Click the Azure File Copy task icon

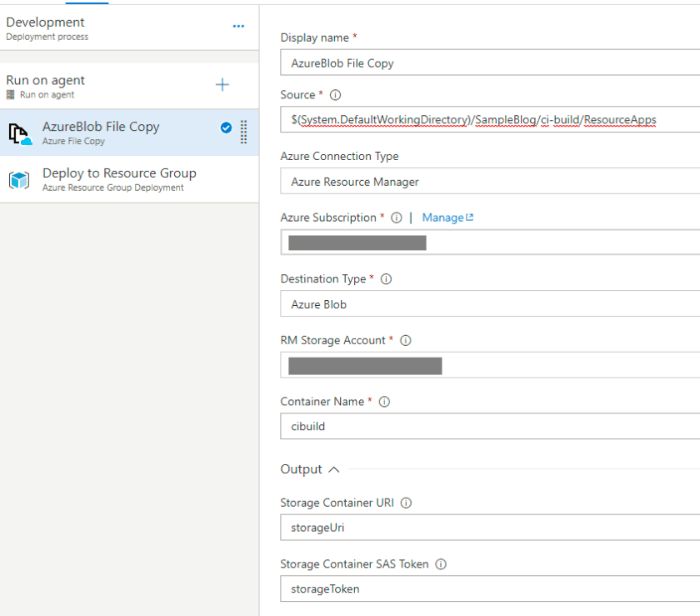coord(20,133)
